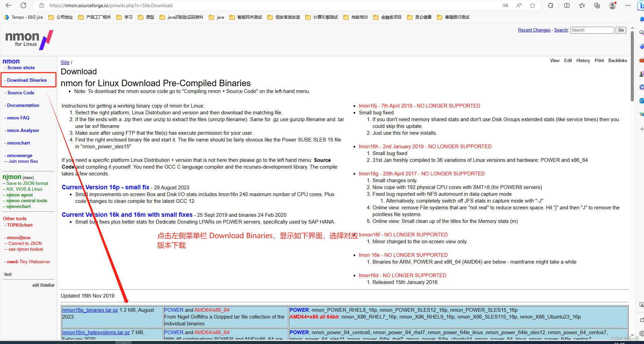
Task: Open njmon agent sidebar link
Action: [x=20, y=195]
